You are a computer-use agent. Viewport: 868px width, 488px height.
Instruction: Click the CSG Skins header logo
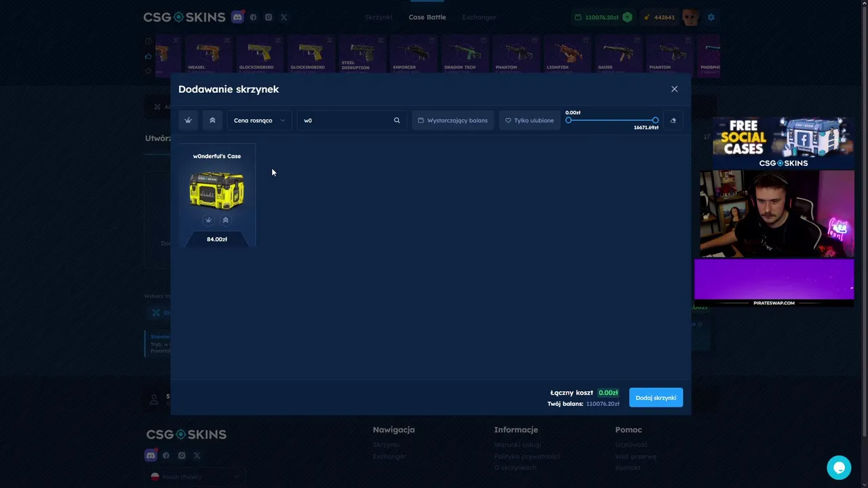click(184, 17)
